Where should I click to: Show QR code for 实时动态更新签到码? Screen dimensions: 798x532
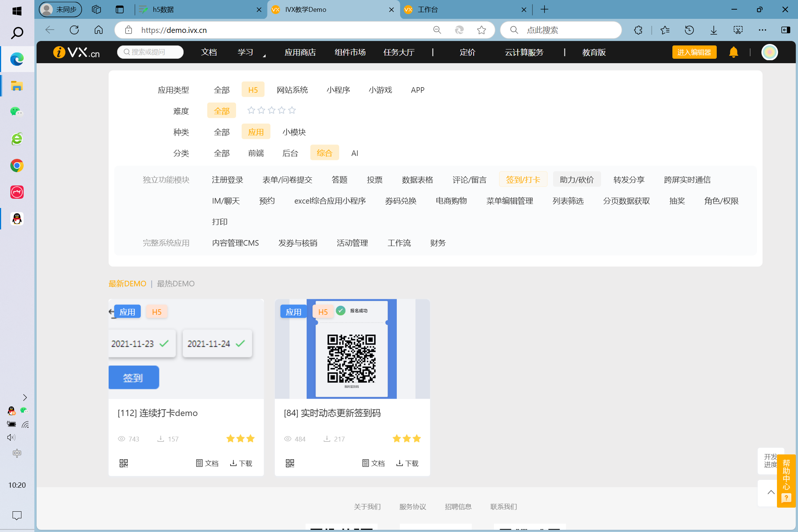coord(290,463)
